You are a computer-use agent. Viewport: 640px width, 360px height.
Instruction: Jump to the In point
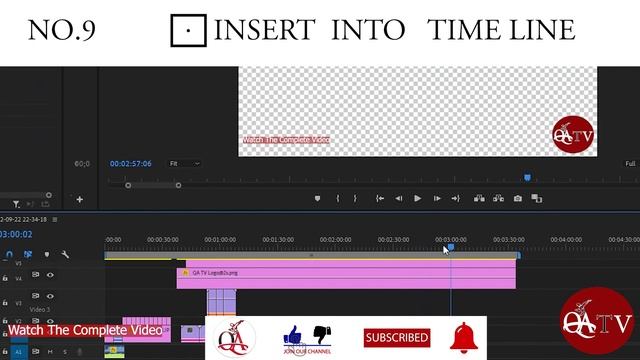(x=380, y=198)
